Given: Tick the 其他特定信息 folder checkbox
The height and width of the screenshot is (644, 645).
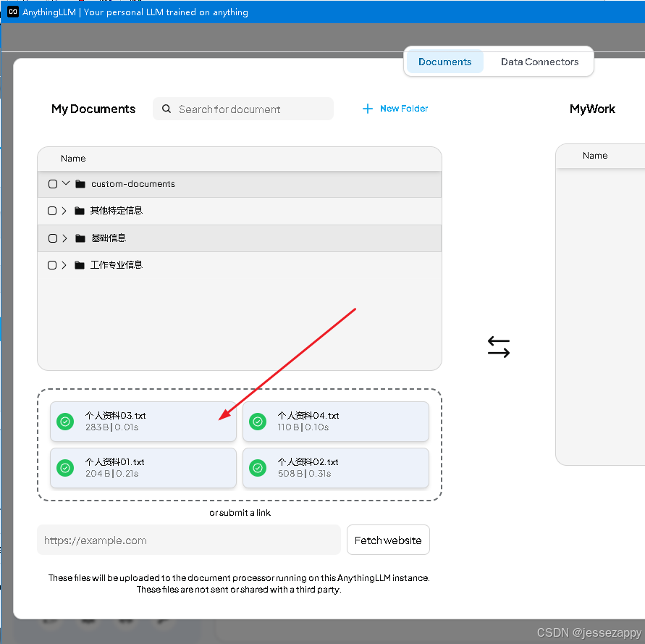Looking at the screenshot, I should (52, 211).
